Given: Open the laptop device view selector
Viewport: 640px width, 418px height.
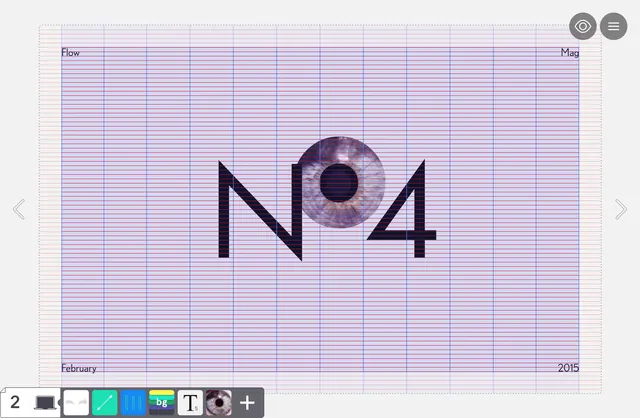Looking at the screenshot, I should (x=45, y=403).
